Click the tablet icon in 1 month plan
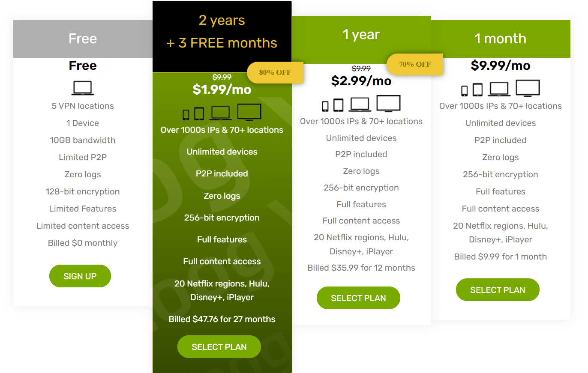This screenshot has height=373, width=588. (477, 90)
